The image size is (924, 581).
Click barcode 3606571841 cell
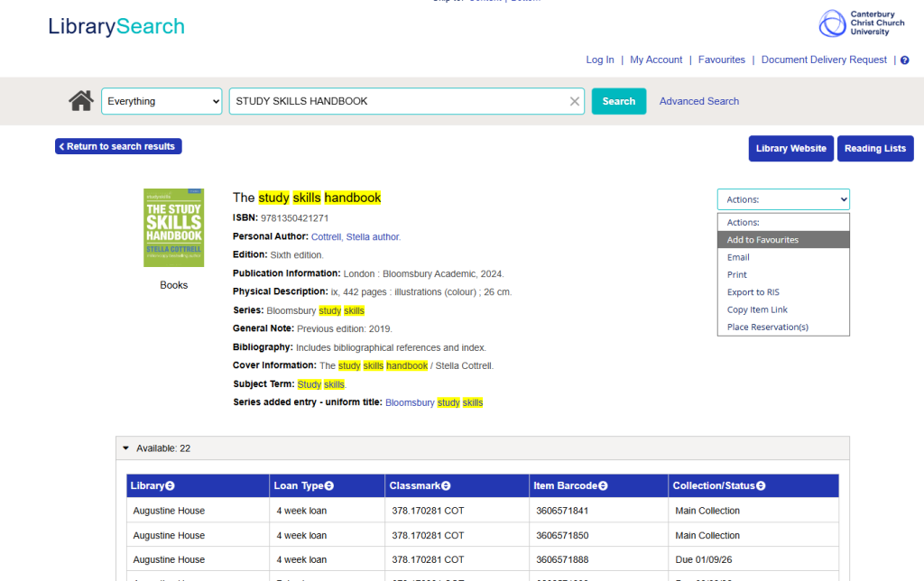(x=598, y=511)
